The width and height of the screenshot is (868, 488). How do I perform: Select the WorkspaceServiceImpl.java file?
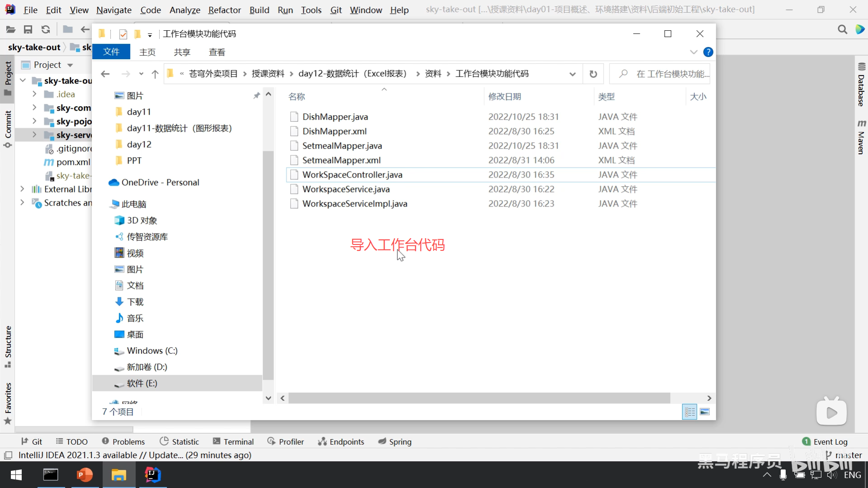point(354,204)
